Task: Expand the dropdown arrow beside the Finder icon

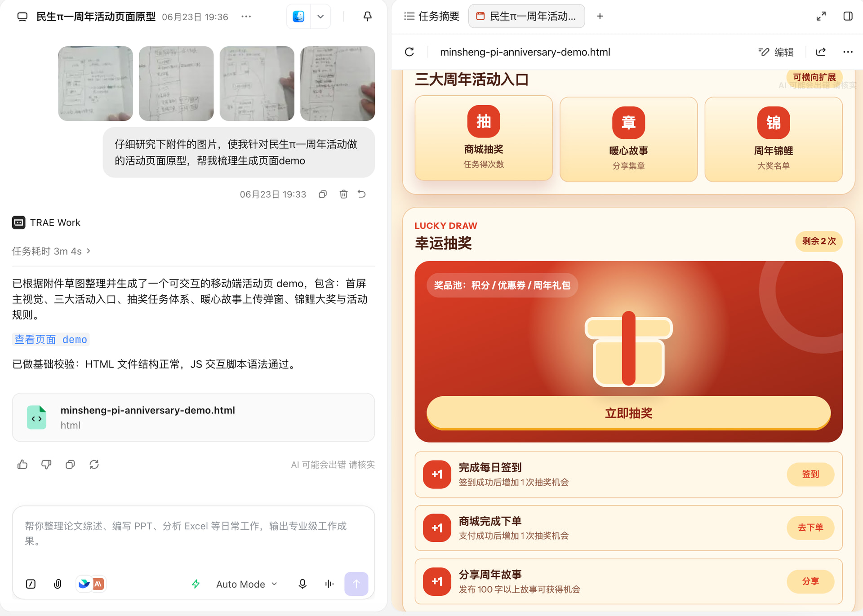Action: tap(320, 17)
